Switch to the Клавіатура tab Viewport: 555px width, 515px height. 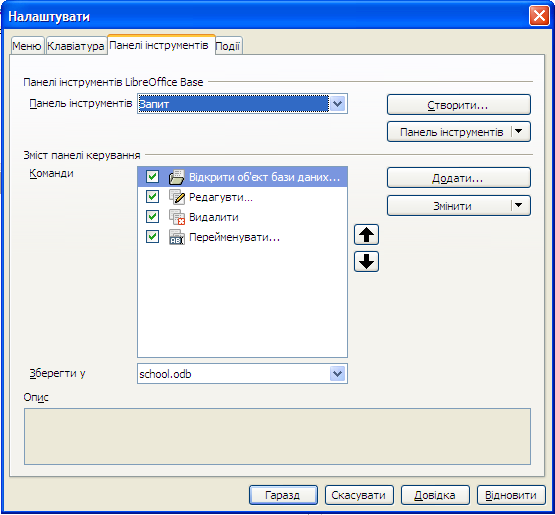(x=76, y=46)
